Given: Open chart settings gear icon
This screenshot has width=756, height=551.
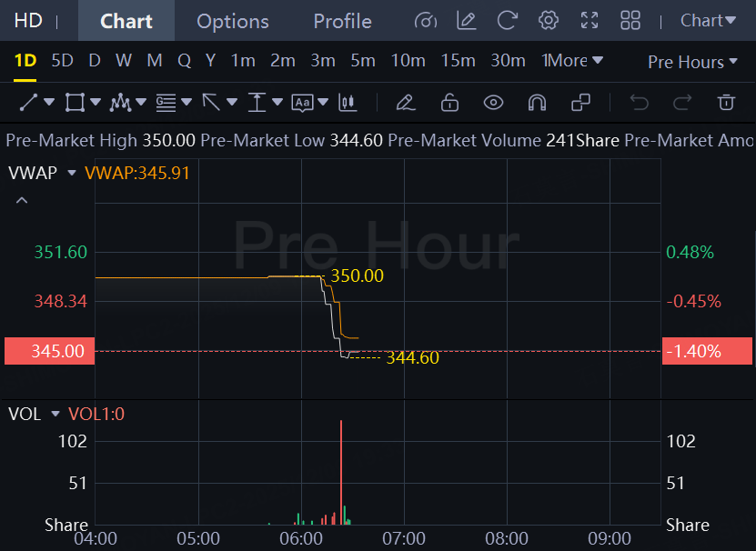Looking at the screenshot, I should click(x=549, y=21).
